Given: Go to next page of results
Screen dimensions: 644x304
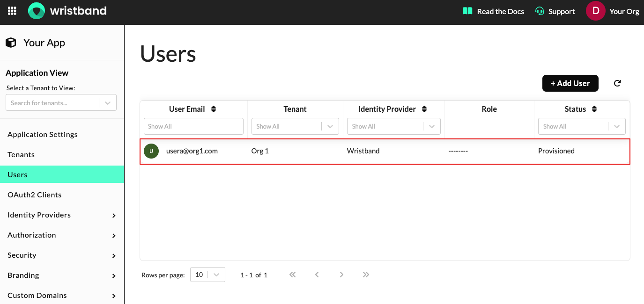Looking at the screenshot, I should click(x=341, y=275).
